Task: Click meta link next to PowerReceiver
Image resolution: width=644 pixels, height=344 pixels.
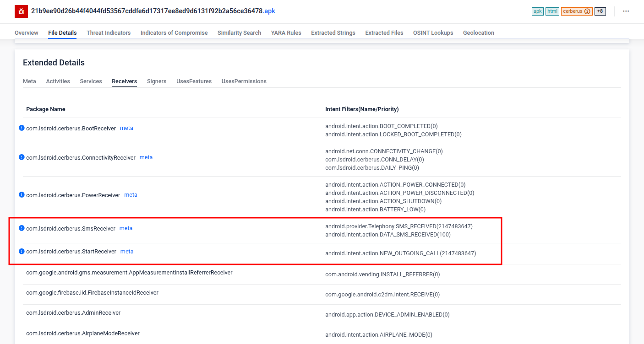Action: 131,195
